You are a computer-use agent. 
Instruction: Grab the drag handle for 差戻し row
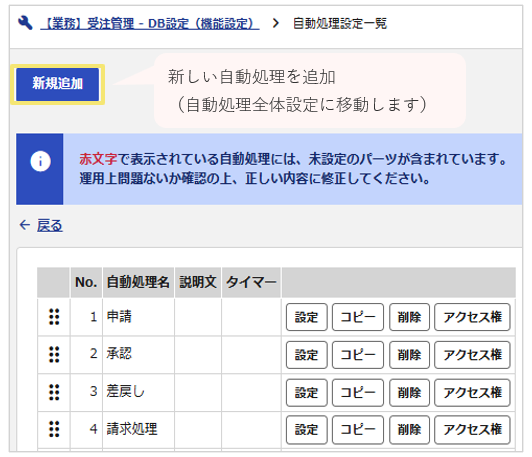(x=54, y=392)
